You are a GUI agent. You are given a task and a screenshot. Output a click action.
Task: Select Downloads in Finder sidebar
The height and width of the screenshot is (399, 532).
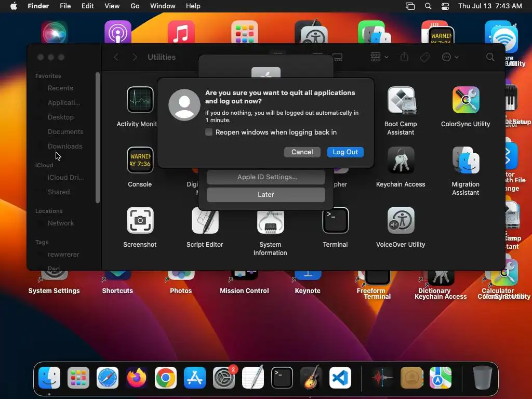coord(65,147)
